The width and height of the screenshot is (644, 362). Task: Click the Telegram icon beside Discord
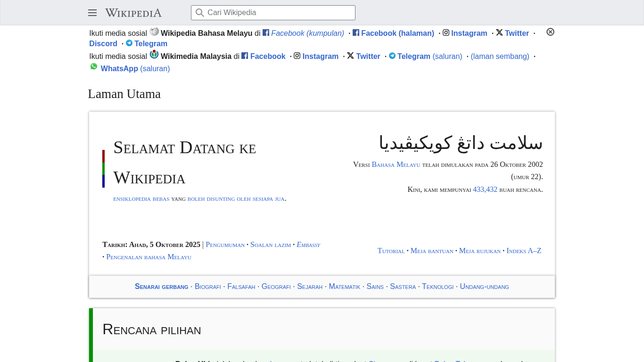point(129,43)
